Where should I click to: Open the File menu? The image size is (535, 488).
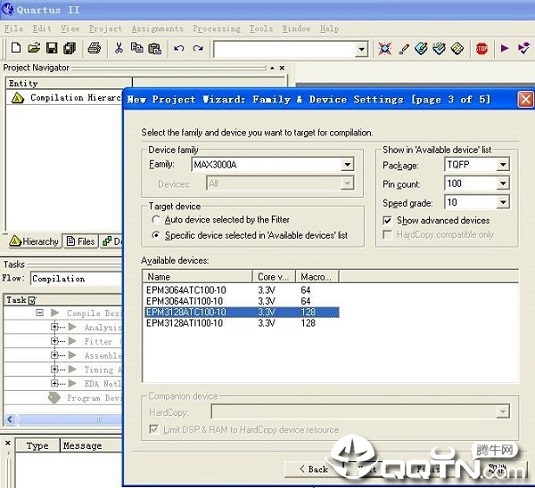(x=14, y=29)
